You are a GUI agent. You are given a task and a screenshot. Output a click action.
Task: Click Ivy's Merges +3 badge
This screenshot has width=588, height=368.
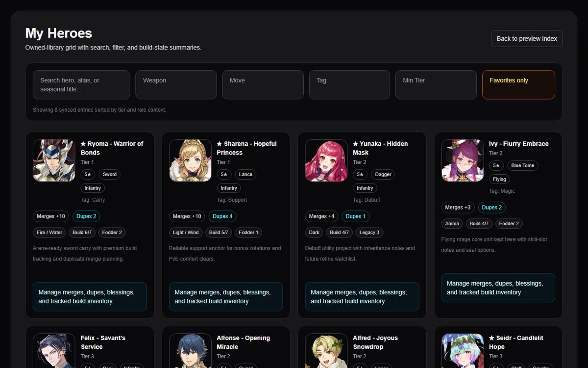point(458,208)
